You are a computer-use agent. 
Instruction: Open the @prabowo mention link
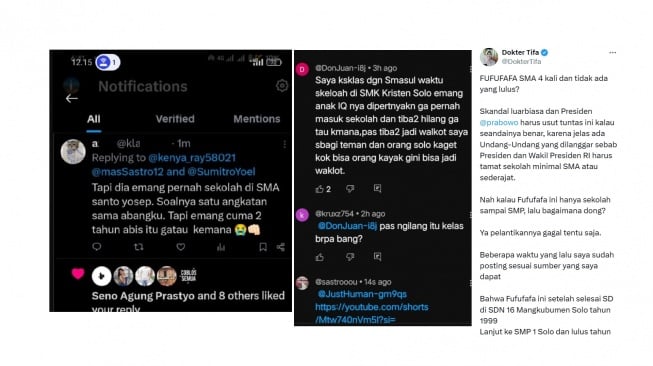[498, 122]
